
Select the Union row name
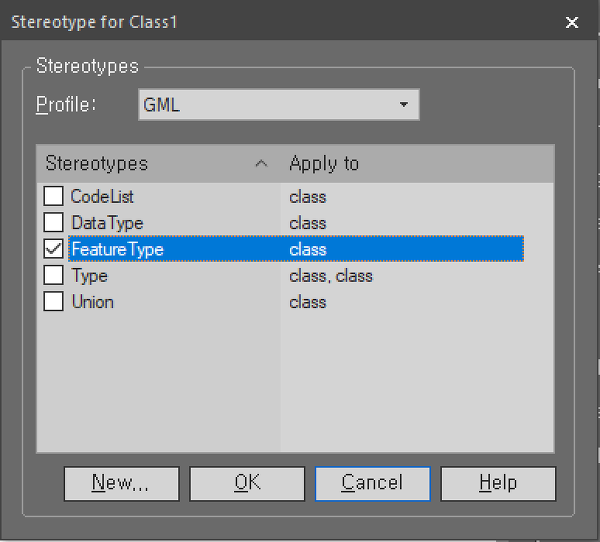(x=93, y=302)
